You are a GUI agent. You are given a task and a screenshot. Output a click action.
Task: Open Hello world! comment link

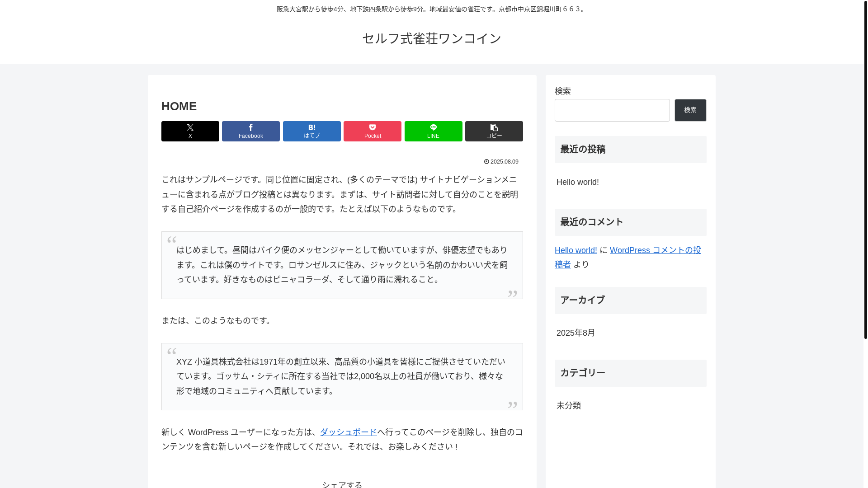point(576,250)
